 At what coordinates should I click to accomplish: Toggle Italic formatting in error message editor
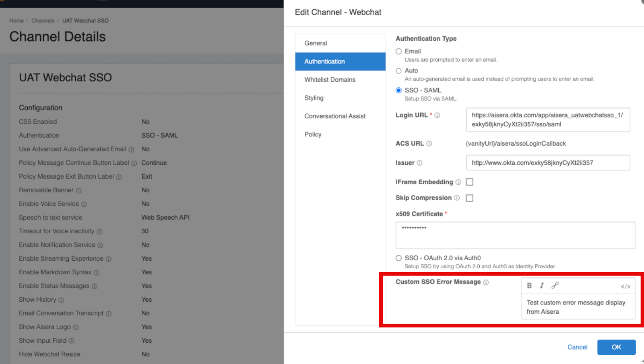tap(542, 286)
